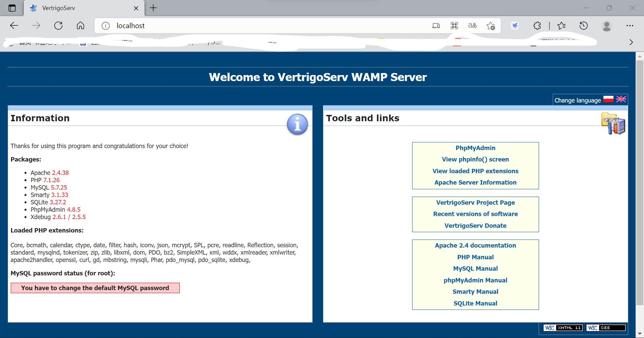644x338 pixels.
Task: Click the page vertical scrollbar
Action: point(640,183)
